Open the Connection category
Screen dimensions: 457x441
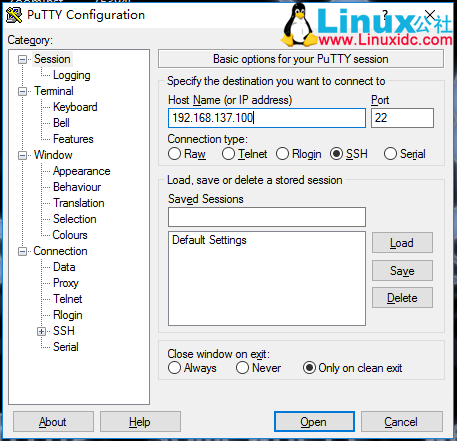(60, 251)
